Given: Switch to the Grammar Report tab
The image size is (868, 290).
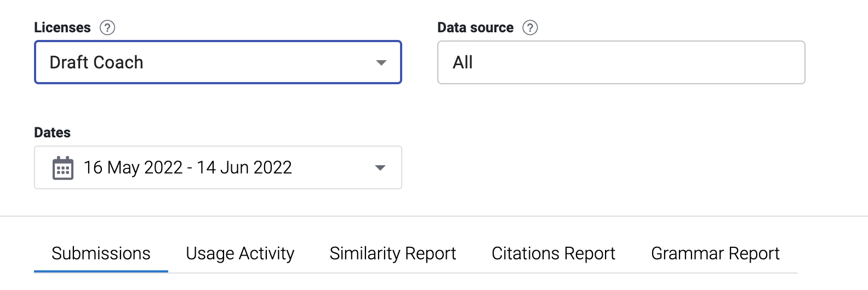Looking at the screenshot, I should (x=715, y=253).
